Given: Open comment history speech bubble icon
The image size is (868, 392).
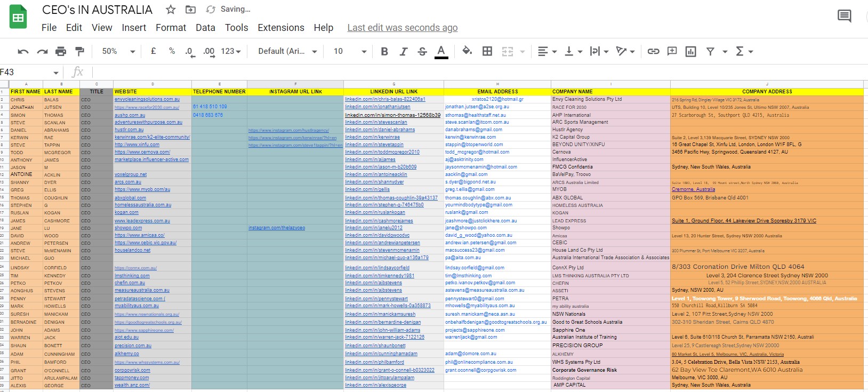Looking at the screenshot, I should [x=845, y=16].
